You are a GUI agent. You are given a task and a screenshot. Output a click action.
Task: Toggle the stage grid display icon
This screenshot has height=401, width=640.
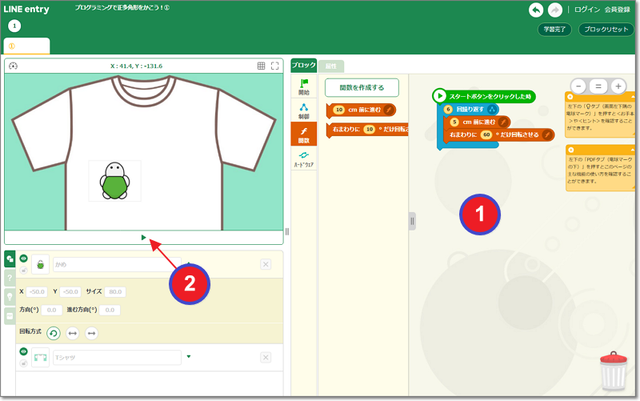261,66
